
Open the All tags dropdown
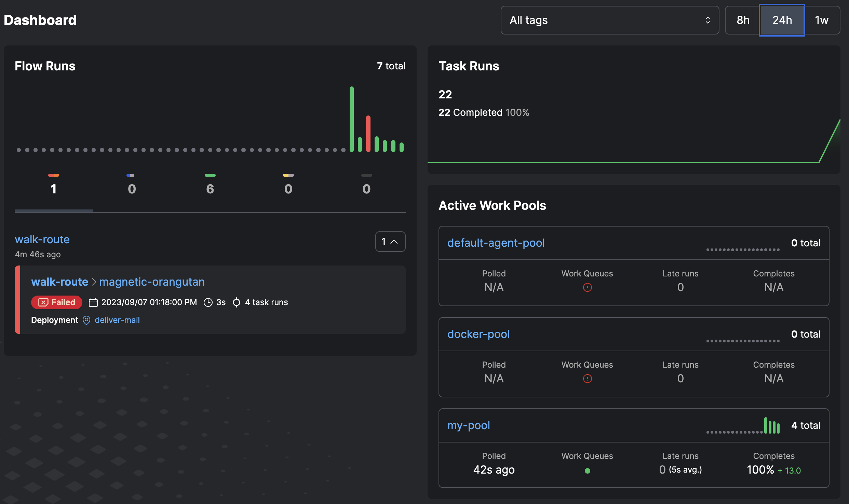point(610,20)
